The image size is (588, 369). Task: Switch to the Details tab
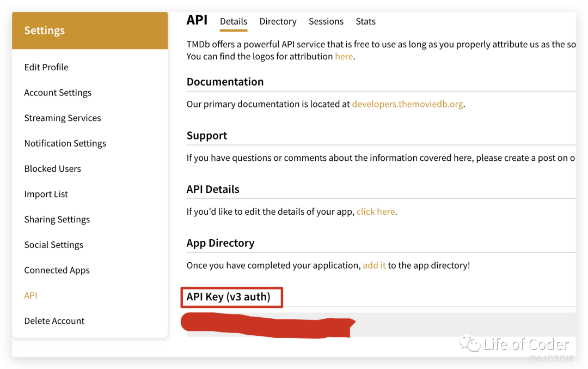[234, 21]
